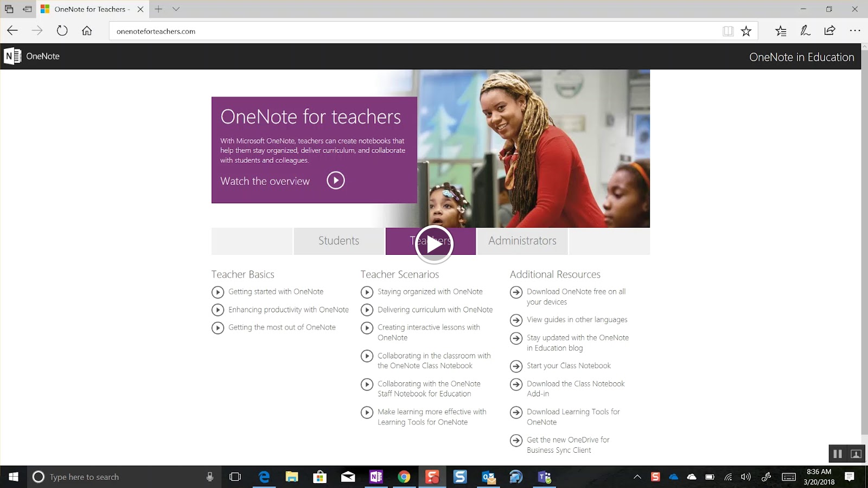This screenshot has width=868, height=488.
Task: Switch to the Students tab
Action: click(x=339, y=241)
